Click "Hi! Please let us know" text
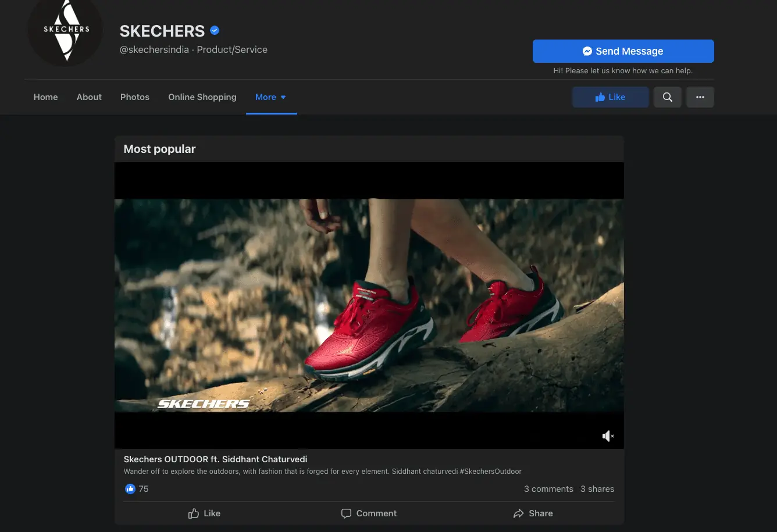 coord(623,71)
